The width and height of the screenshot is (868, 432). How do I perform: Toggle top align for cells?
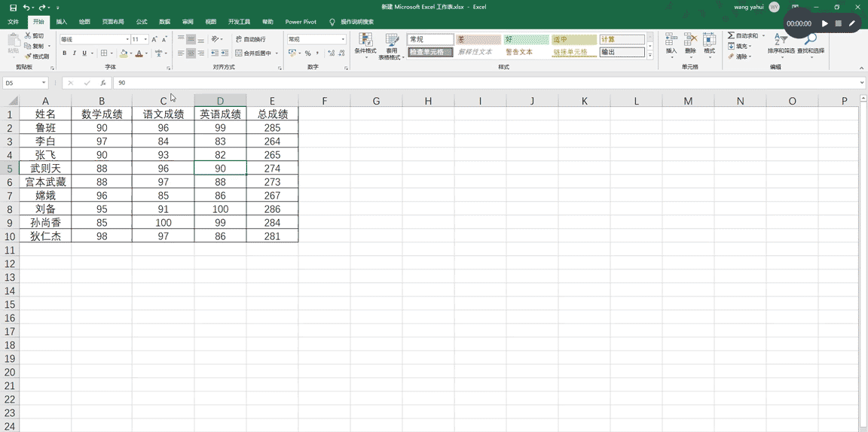181,39
